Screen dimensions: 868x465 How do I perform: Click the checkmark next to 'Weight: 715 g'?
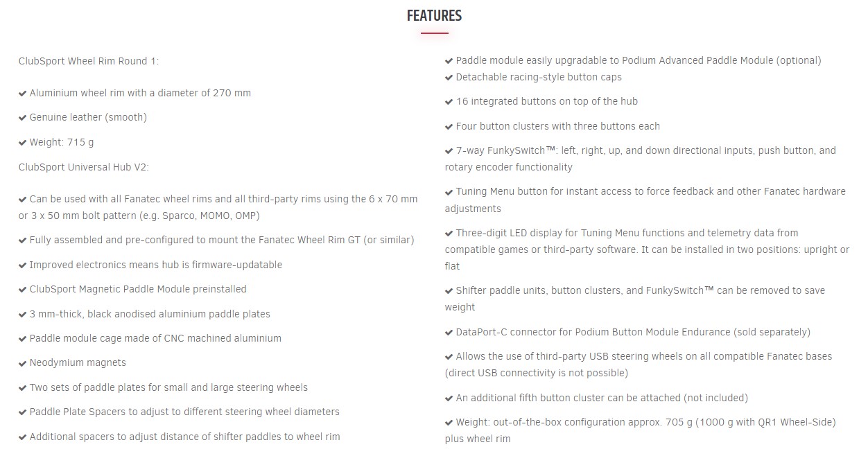pos(23,143)
